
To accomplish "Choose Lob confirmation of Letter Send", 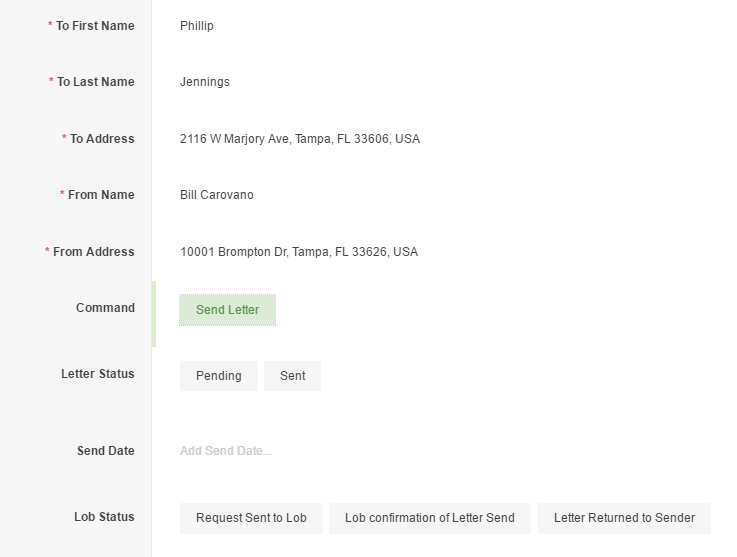I will point(430,518).
